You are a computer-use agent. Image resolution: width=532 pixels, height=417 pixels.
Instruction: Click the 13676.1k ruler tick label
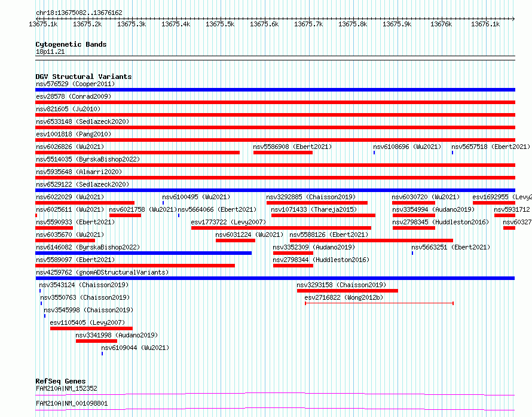coord(485,24)
